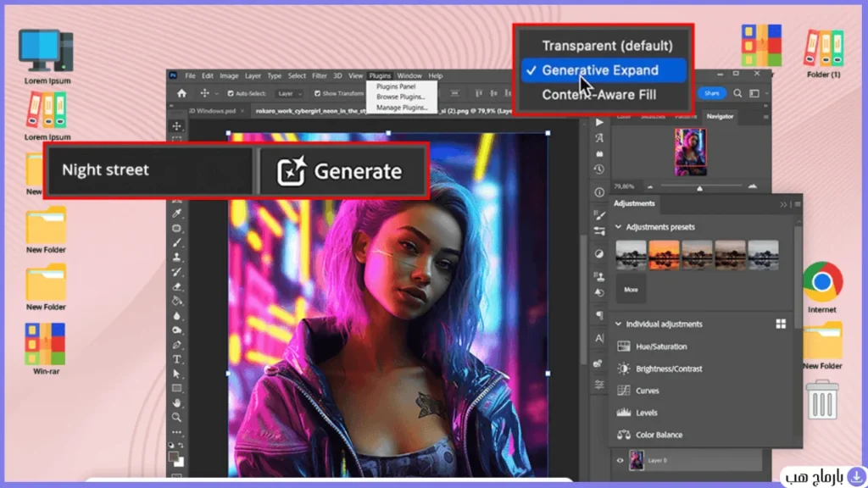Viewport: 868px width, 488px height.
Task: Select the Move tool in the toolbox
Action: pos(176,126)
